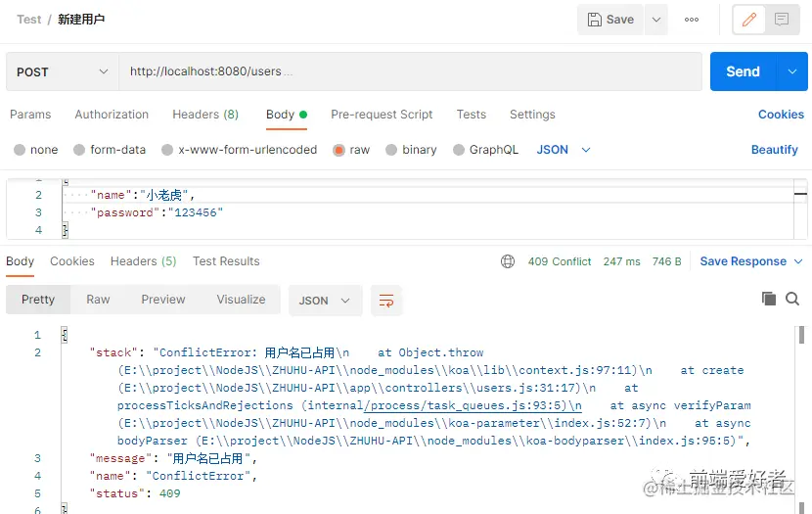The image size is (812, 514).
Task: Open the comments icon
Action: [x=782, y=20]
